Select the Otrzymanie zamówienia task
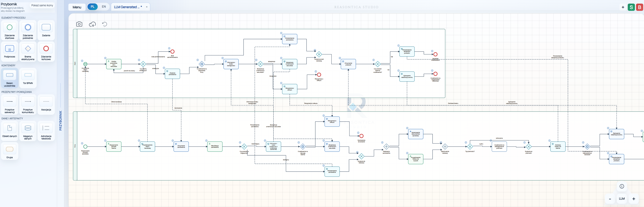 point(181,147)
